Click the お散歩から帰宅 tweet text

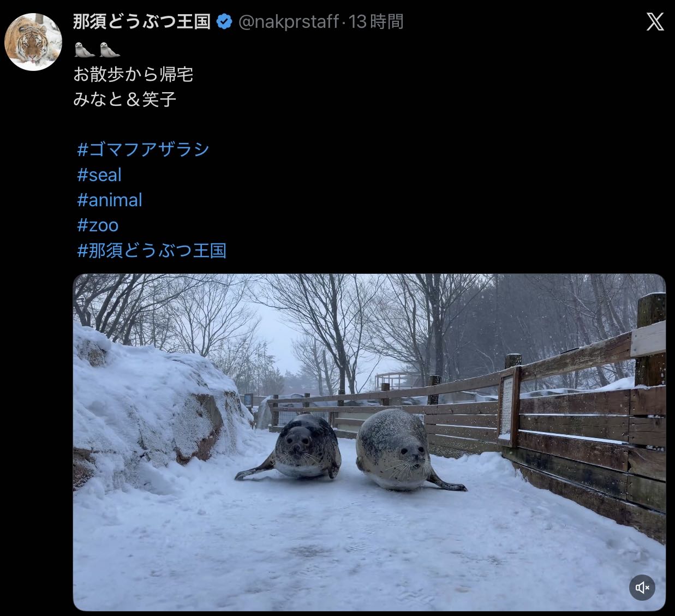pyautogui.click(x=133, y=74)
